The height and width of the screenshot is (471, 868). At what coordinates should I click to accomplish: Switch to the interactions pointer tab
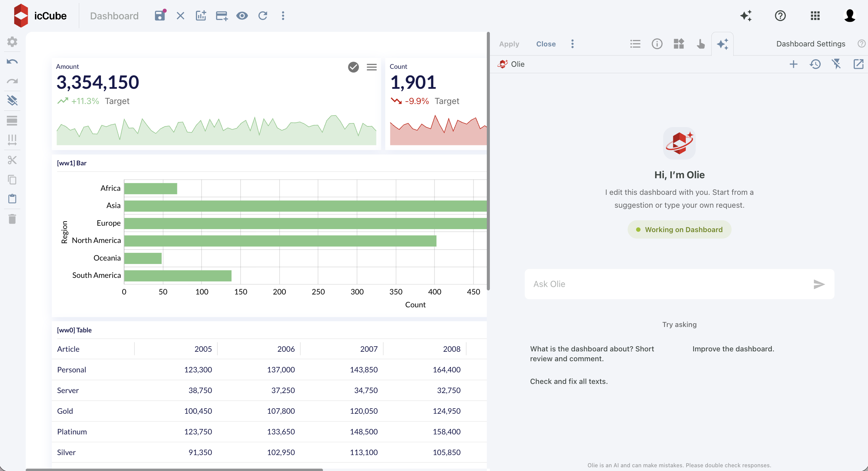701,44
